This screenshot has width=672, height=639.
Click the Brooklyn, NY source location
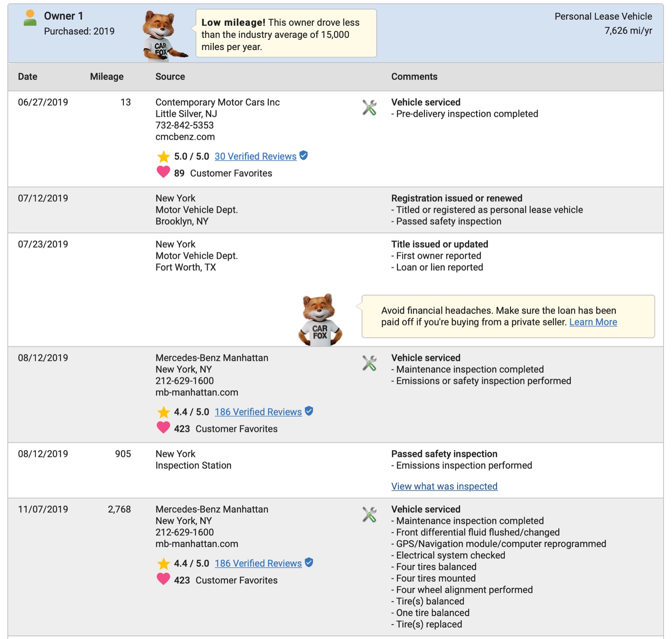182,221
